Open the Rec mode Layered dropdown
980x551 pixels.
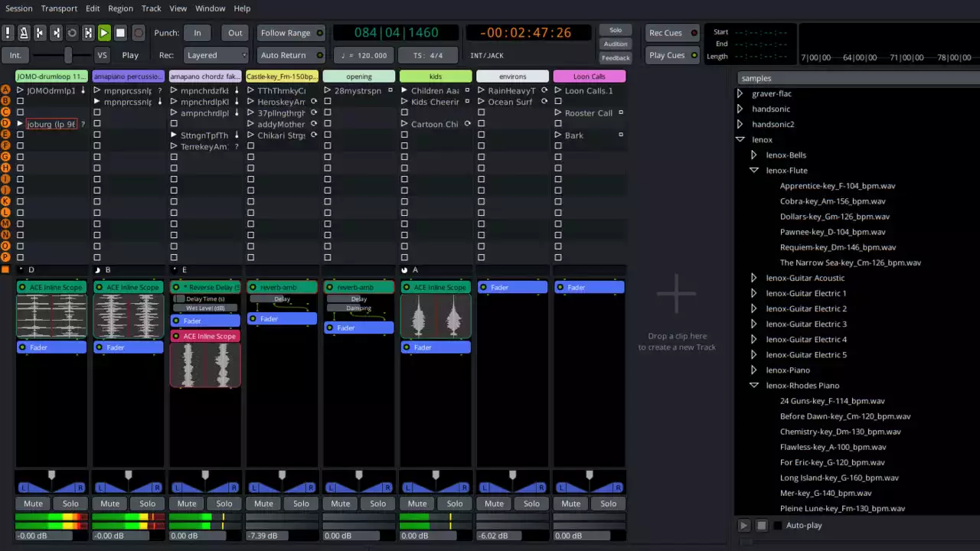click(x=215, y=55)
